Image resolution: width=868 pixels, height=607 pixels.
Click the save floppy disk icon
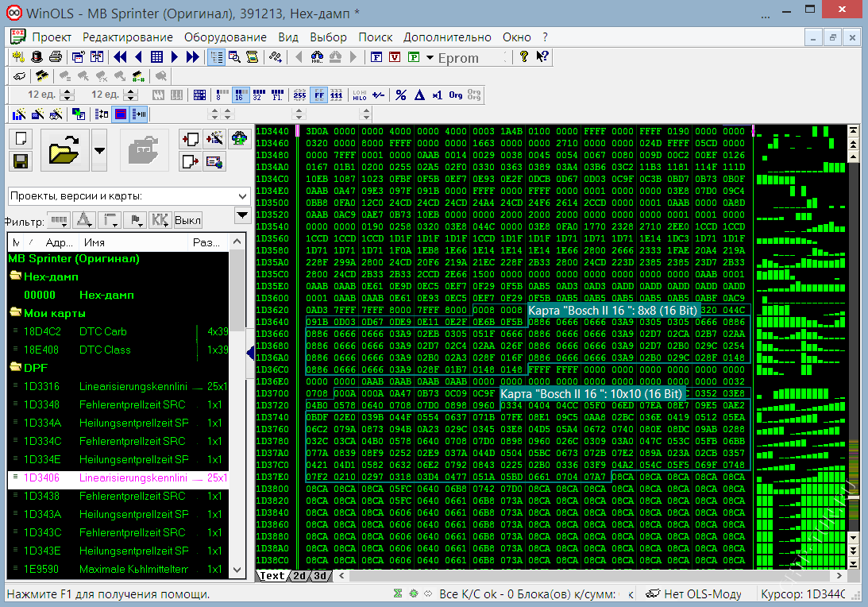[21, 161]
